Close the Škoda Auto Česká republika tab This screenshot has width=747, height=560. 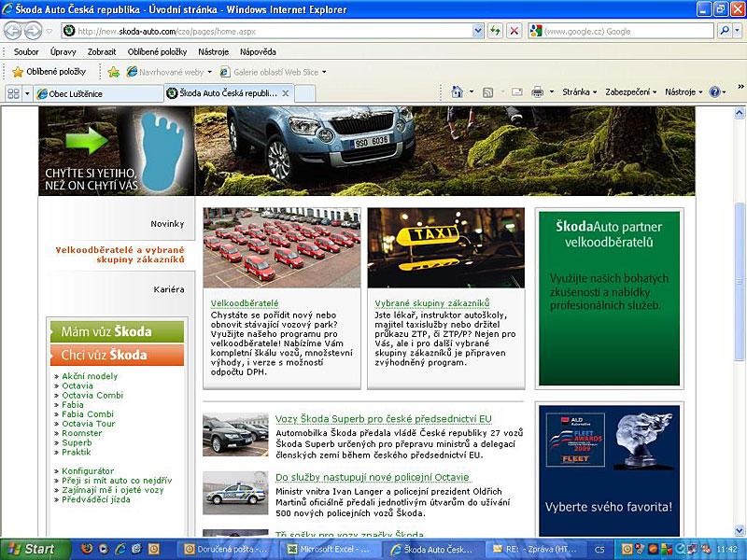click(286, 93)
